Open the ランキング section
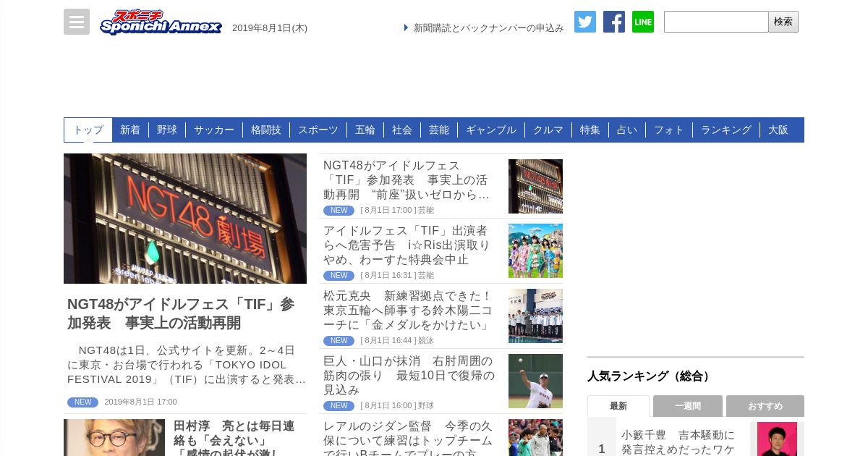868x456 pixels. point(726,130)
